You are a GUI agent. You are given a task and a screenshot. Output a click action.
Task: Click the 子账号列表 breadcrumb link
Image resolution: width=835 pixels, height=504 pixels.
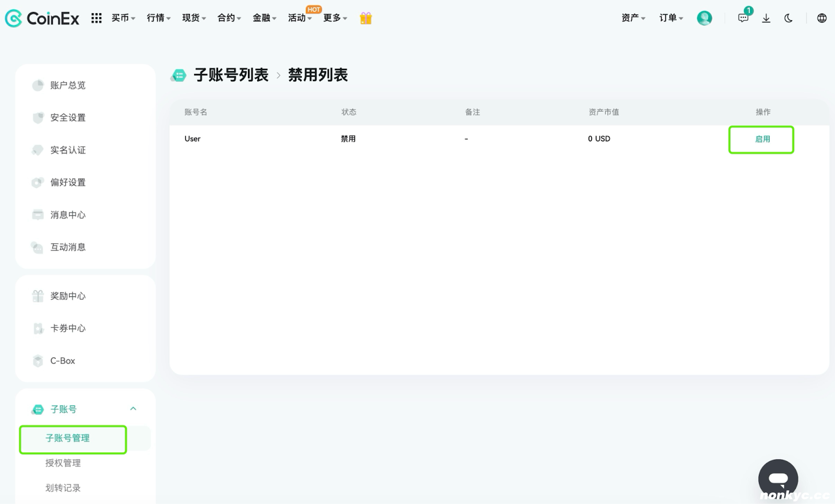[x=231, y=75]
